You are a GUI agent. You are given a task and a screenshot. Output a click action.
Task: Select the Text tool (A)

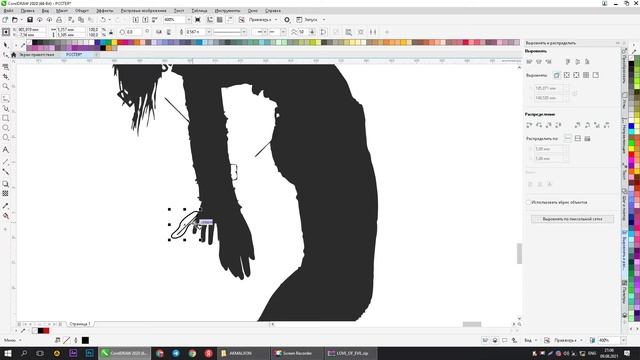tap(5, 150)
